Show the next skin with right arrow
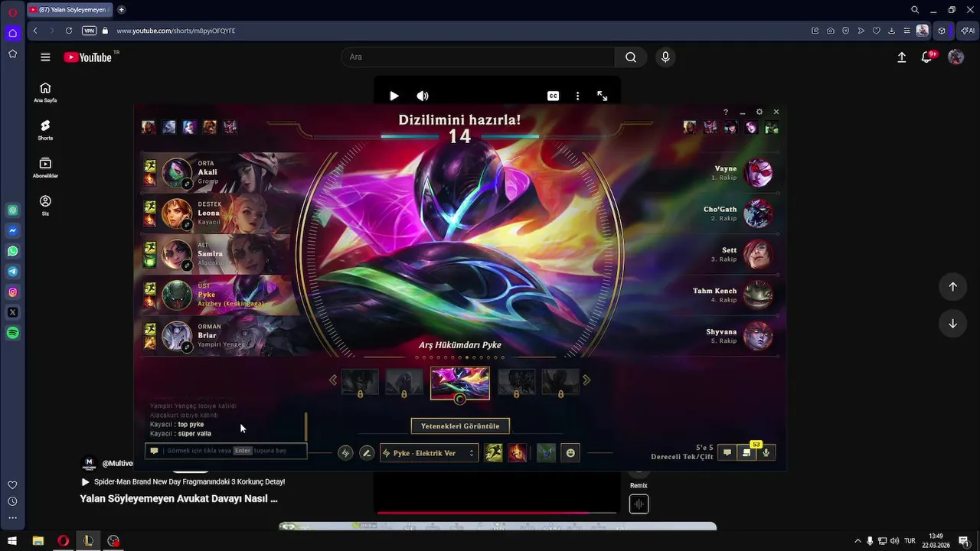Viewport: 980px width, 551px height. pyautogui.click(x=586, y=380)
